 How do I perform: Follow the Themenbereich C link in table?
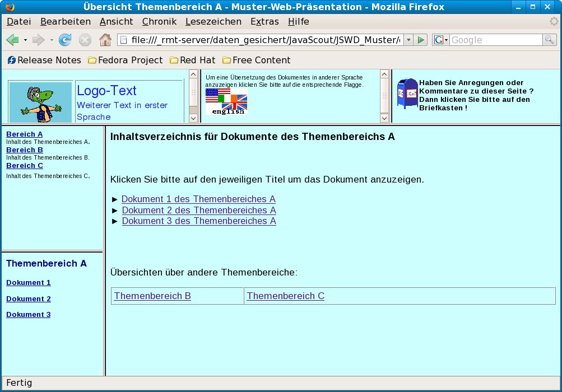pos(285,296)
